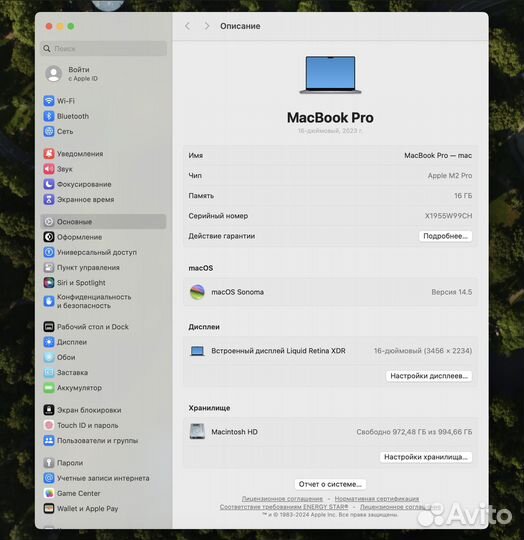Open Пароли key icon
This screenshot has width=524, height=540.
coord(49,463)
